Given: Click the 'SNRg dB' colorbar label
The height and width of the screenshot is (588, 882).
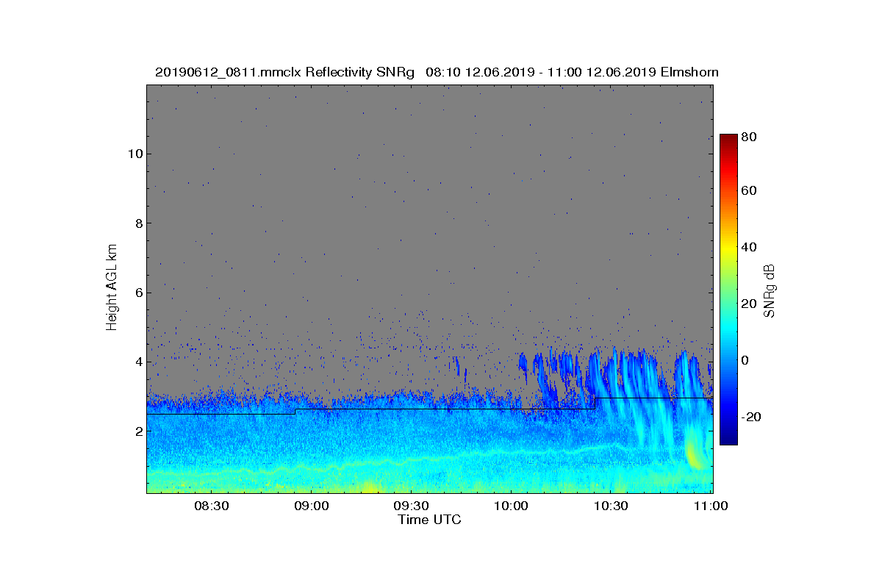Looking at the screenshot, I should [x=770, y=290].
